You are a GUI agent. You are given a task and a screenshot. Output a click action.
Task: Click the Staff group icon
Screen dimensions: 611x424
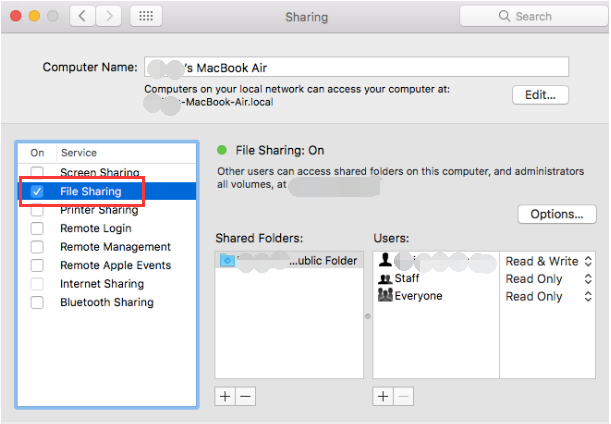[385, 279]
